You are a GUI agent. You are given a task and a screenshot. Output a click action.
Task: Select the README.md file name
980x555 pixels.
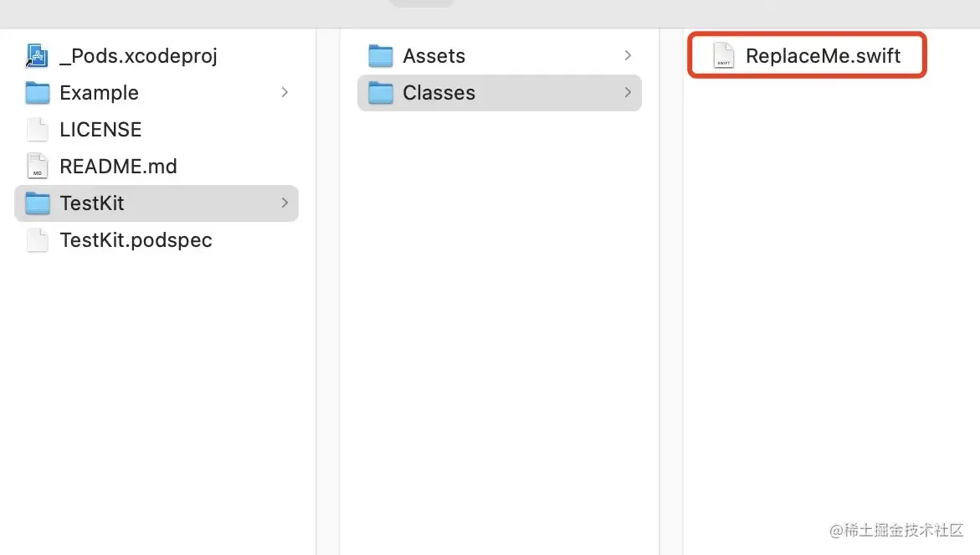tap(118, 167)
